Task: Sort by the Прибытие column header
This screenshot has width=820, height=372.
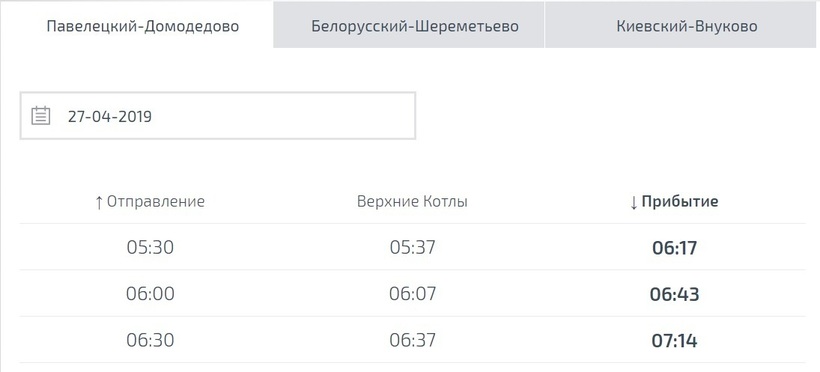Action: tap(674, 202)
